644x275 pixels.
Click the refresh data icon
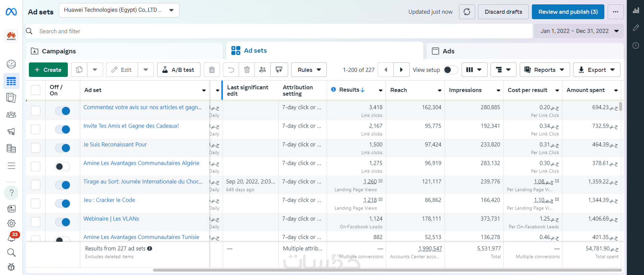point(467,12)
